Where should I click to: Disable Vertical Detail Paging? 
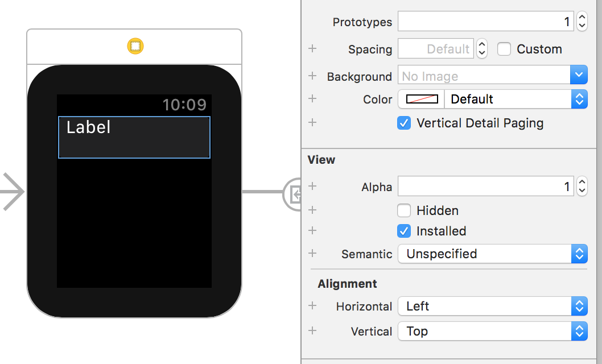point(404,123)
